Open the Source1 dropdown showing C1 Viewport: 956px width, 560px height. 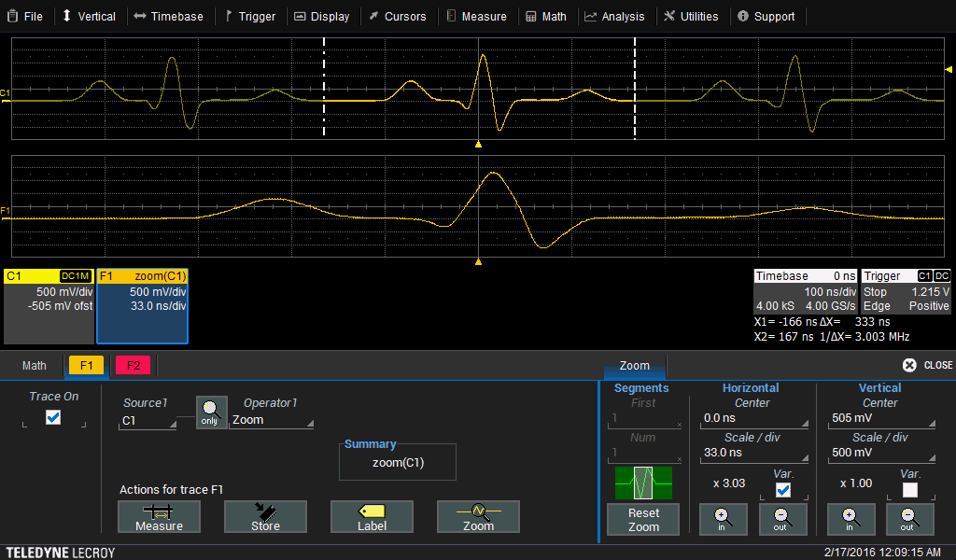click(x=148, y=421)
